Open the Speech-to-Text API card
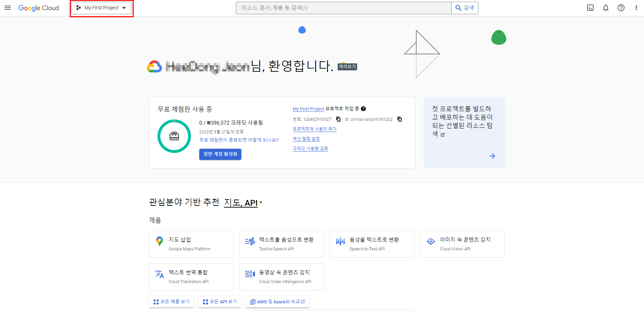The height and width of the screenshot is (311, 644). tap(372, 244)
